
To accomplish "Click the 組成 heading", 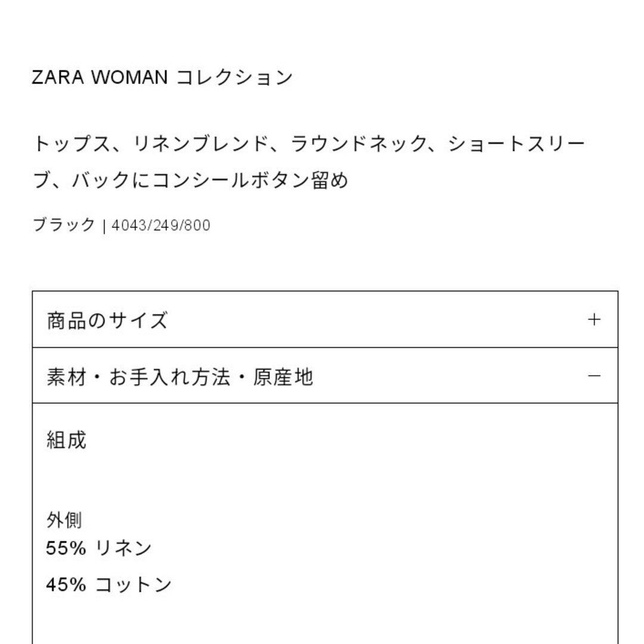I will tap(67, 440).
